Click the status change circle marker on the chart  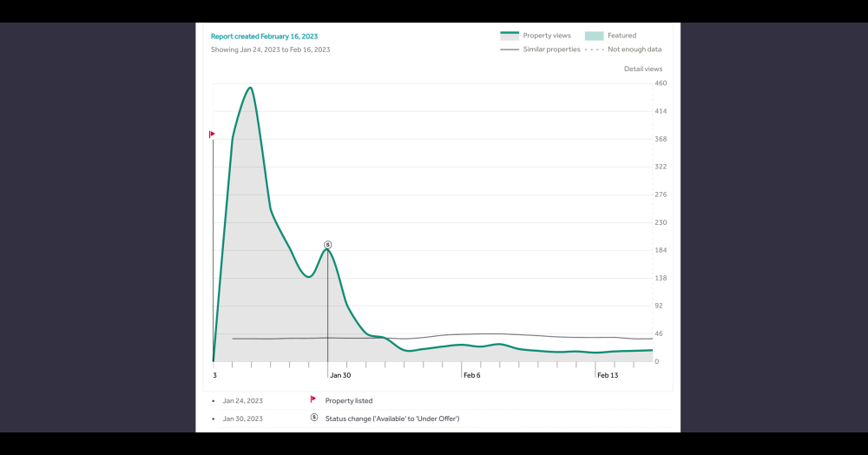point(327,245)
